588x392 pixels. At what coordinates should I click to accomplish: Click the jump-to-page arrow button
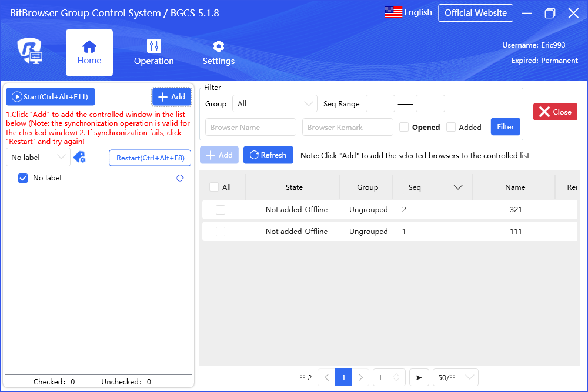419,377
